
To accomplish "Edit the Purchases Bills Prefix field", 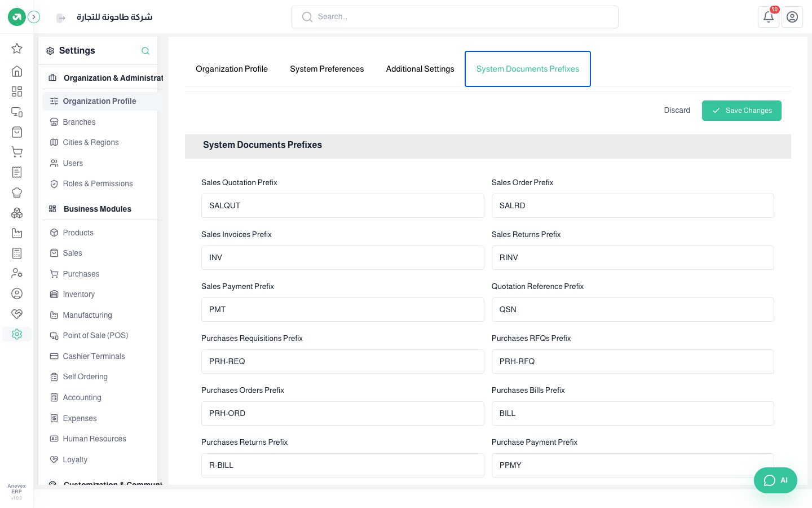I will click(x=633, y=413).
